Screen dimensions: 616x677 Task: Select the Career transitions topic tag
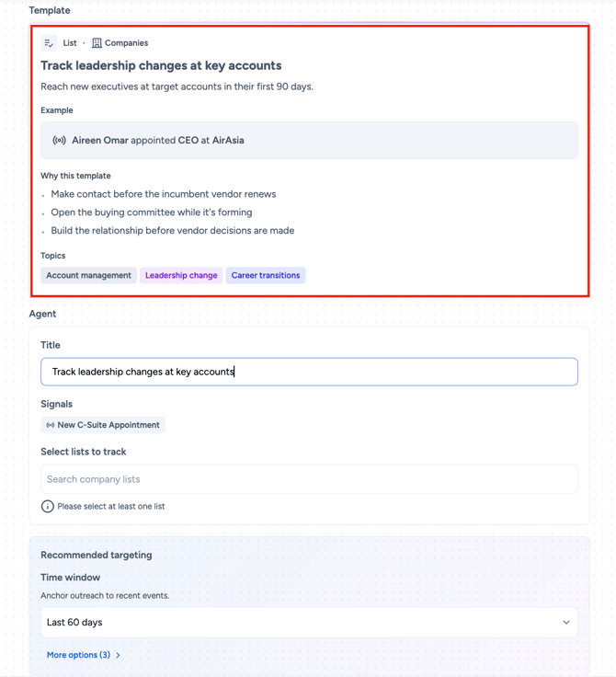click(266, 275)
